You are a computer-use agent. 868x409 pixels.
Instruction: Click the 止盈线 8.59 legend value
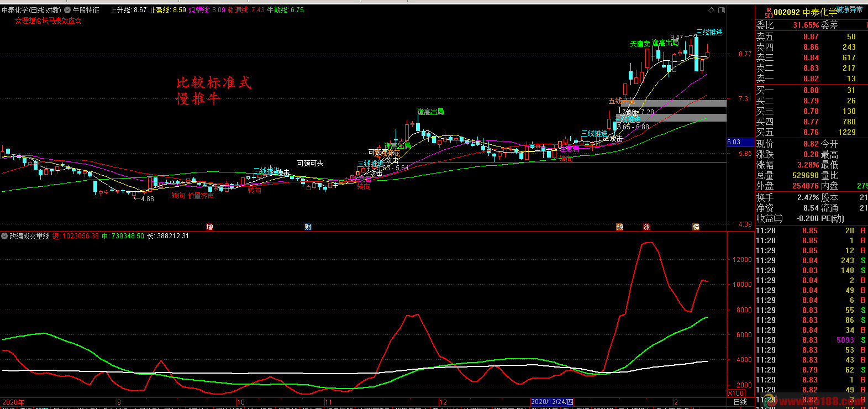point(168,10)
